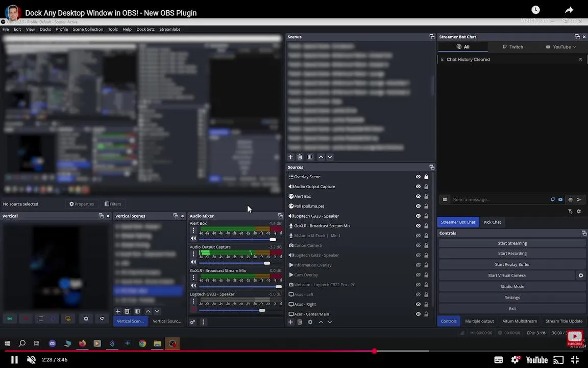588x368 pixels.
Task: Switch to Multiple output tab
Action: pyautogui.click(x=479, y=321)
